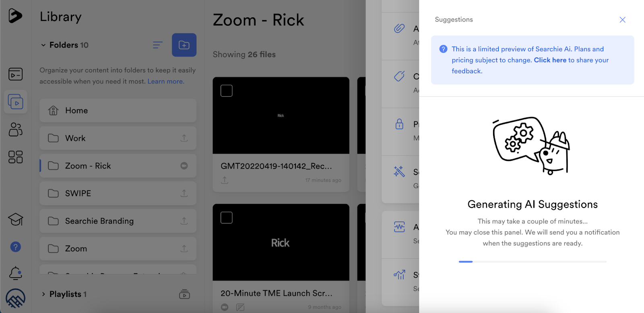Expand the Playlists section chevron

click(43, 294)
